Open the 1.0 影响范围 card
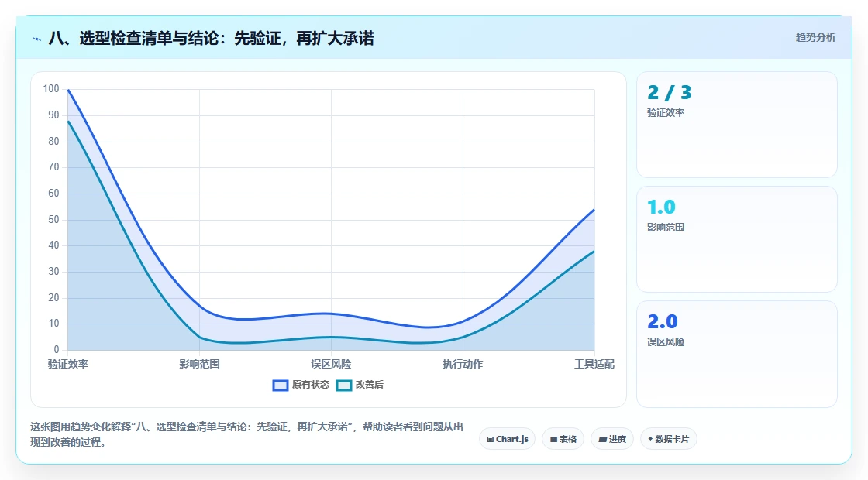The image size is (868, 480). [x=736, y=239]
